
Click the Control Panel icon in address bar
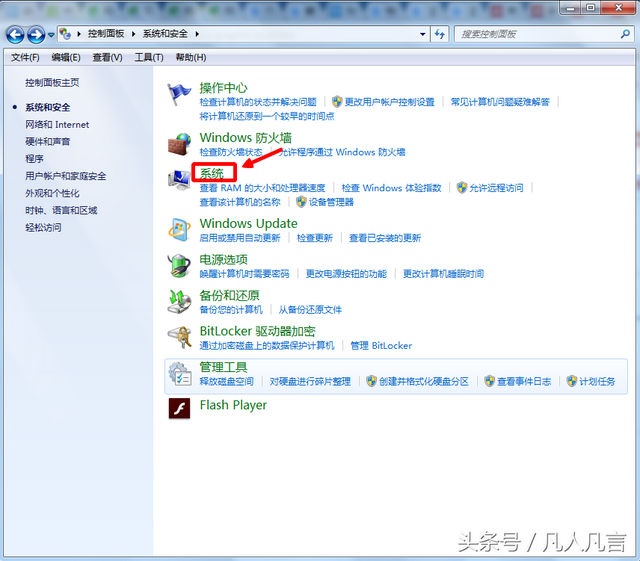tap(65, 33)
